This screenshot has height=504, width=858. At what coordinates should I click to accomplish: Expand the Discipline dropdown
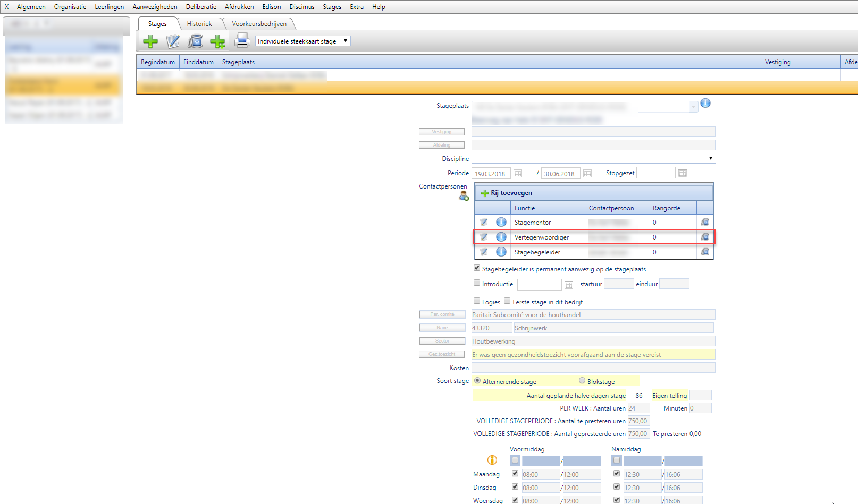coord(710,158)
